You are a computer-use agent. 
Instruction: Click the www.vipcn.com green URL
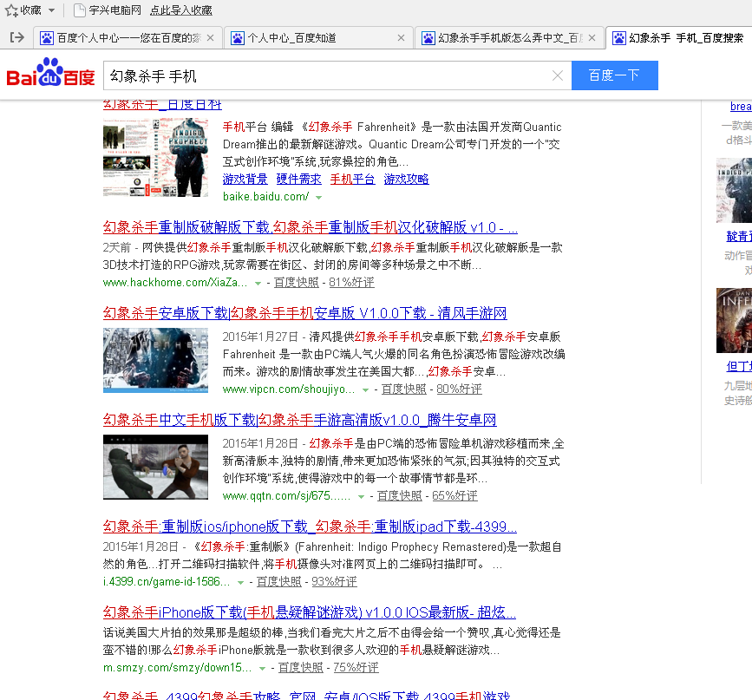289,389
